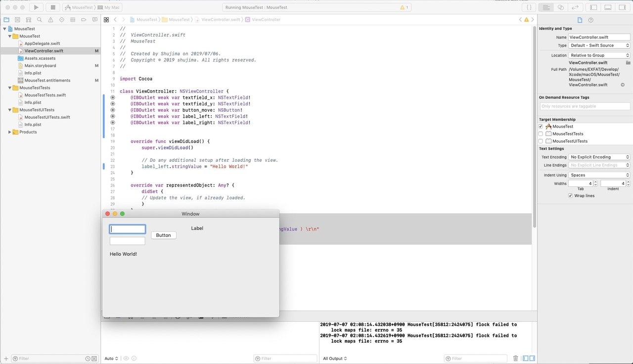Screen dimensions: 633x364
Task: Click ViewController class in jump bar
Action: coord(262,20)
